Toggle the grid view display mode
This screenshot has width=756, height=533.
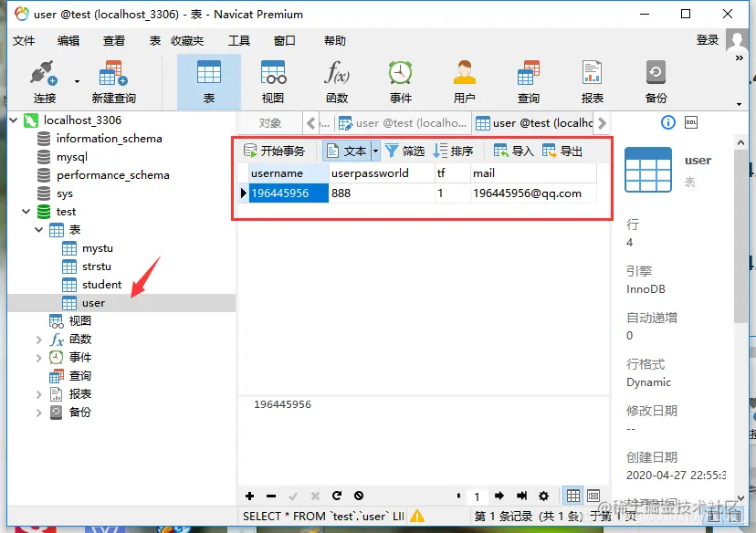(572, 496)
